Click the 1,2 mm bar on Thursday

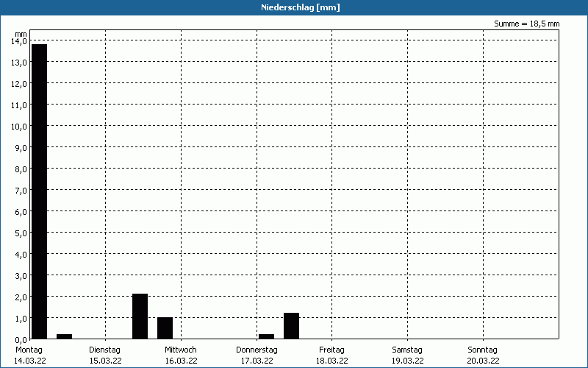pyautogui.click(x=291, y=326)
